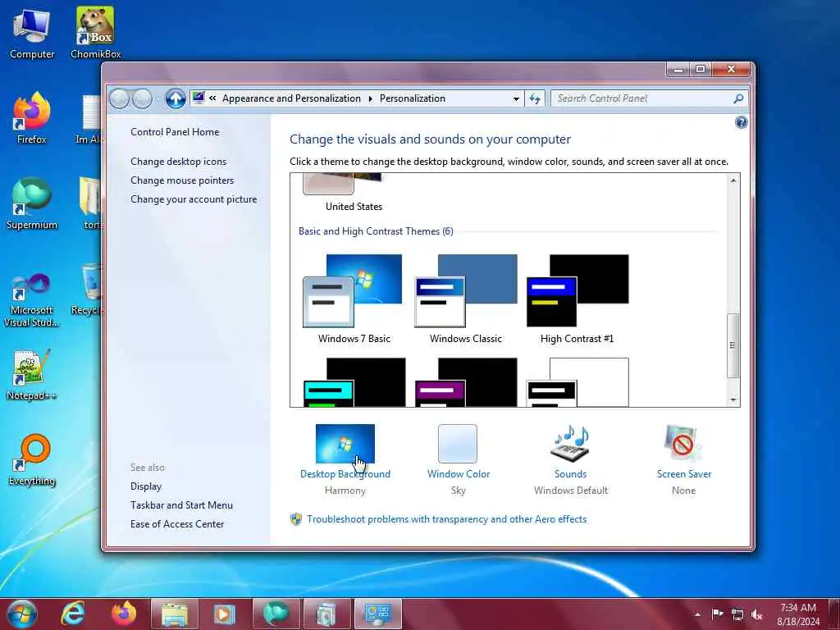Open Taskbar and Start Menu link
This screenshot has height=630, width=840.
pyautogui.click(x=181, y=504)
